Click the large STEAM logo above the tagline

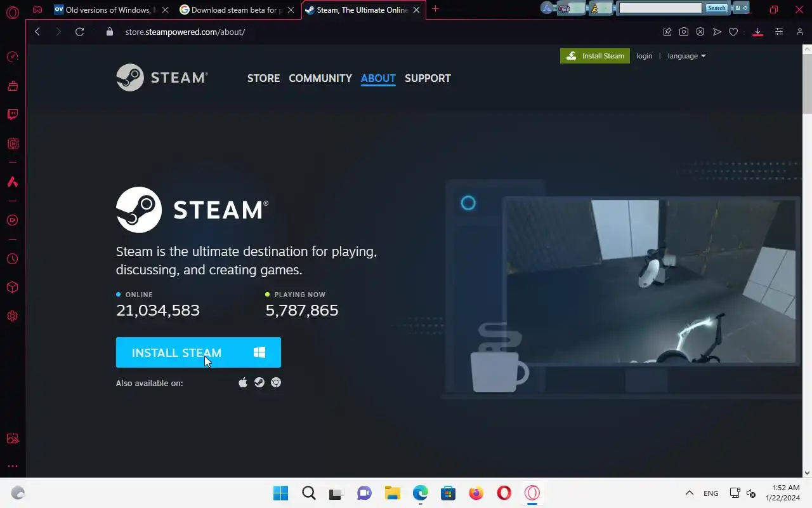192,210
